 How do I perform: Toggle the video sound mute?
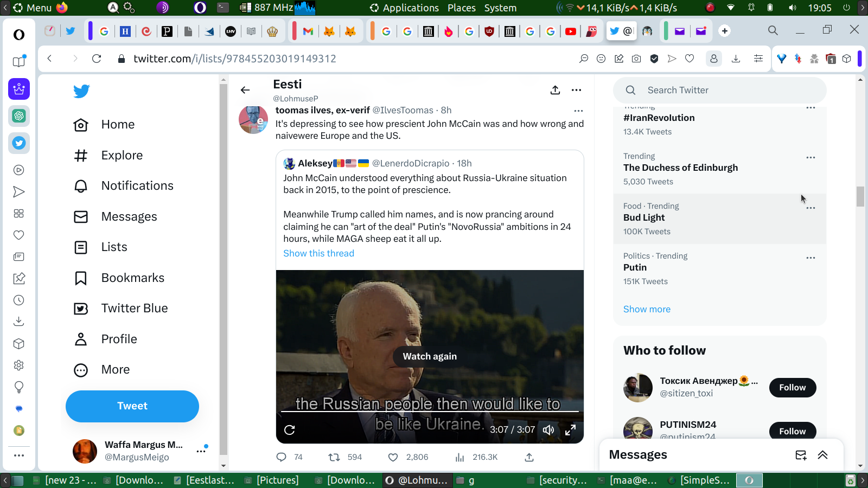(548, 430)
